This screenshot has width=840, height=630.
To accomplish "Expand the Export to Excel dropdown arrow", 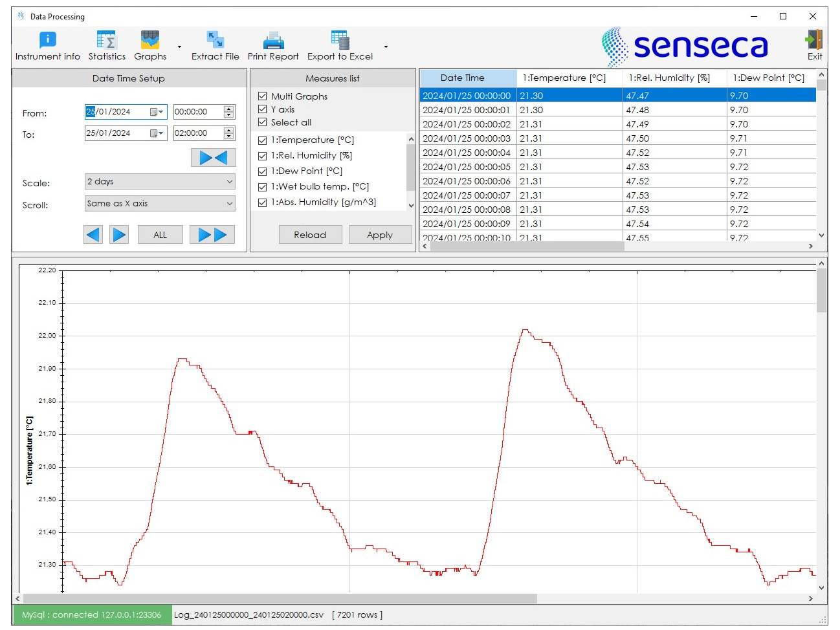I will (386, 47).
